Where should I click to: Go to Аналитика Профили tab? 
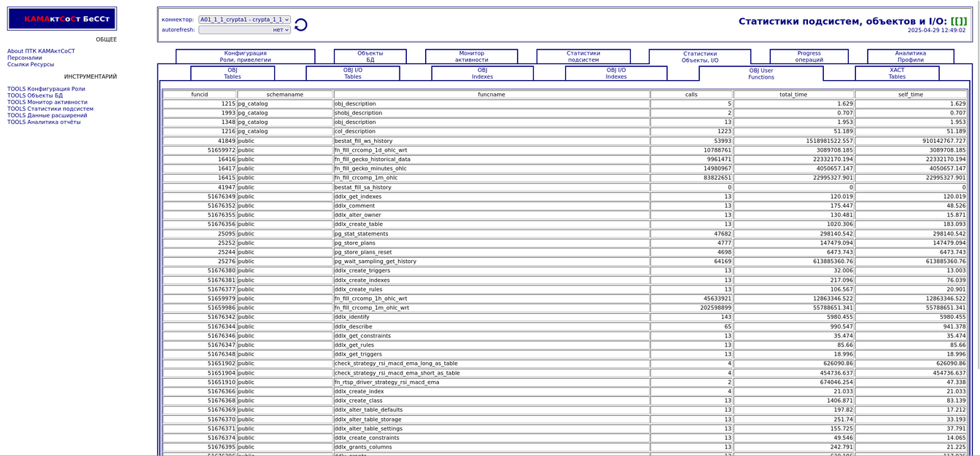(x=910, y=57)
